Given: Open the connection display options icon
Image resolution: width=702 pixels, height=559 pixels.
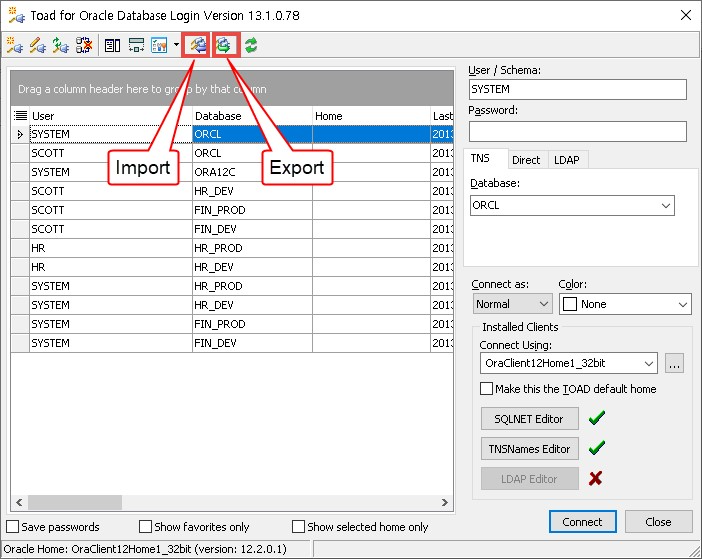Looking at the screenshot, I should [x=159, y=45].
